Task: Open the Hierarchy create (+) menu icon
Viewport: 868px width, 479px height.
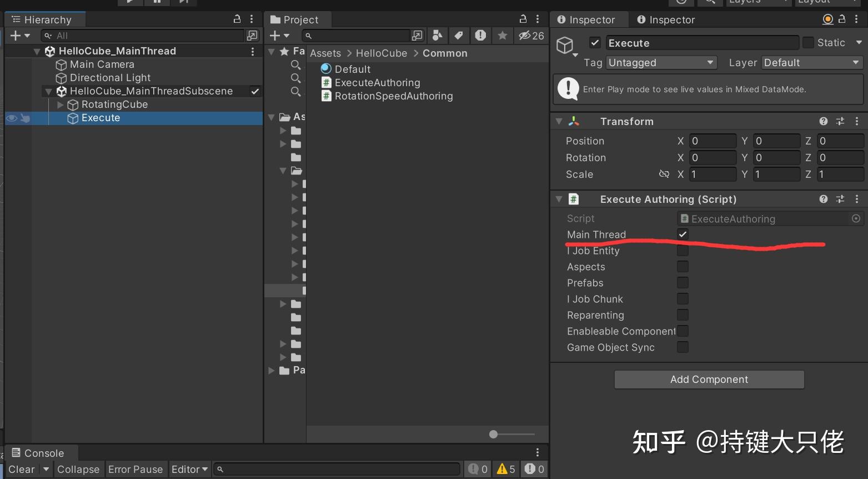Action: click(x=17, y=36)
